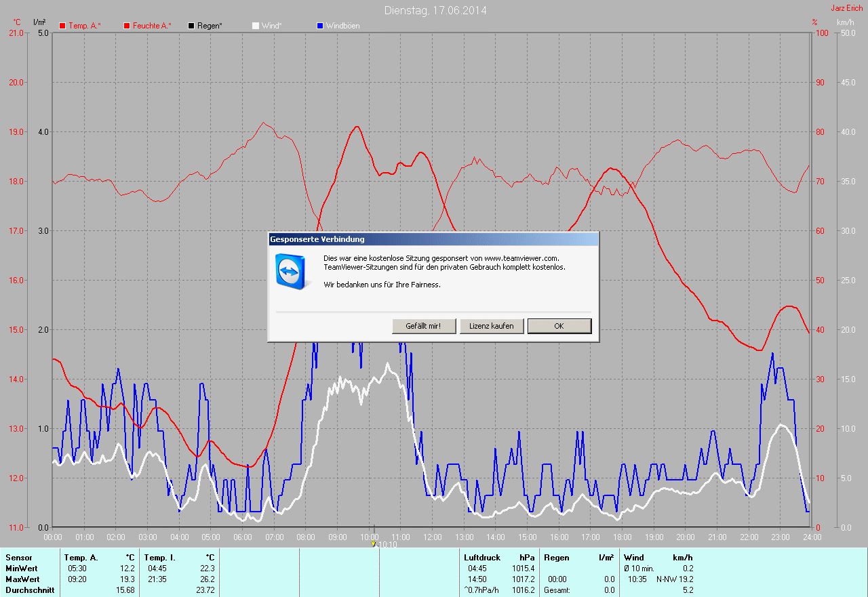This screenshot has width=868, height=597.
Task: Click the "Temp. A." column header in table
Action: [81, 558]
